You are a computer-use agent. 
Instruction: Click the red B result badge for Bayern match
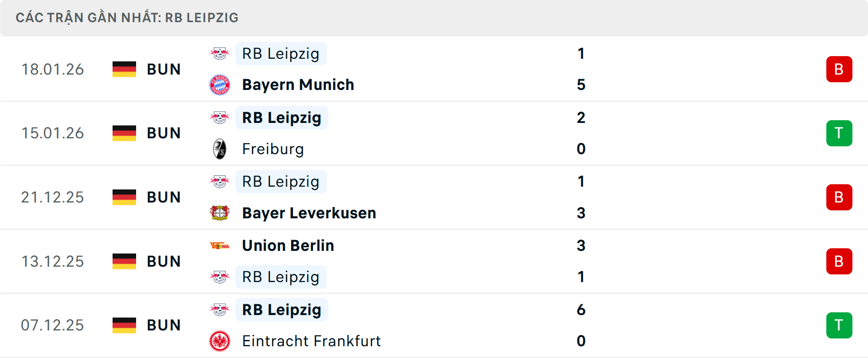click(839, 69)
